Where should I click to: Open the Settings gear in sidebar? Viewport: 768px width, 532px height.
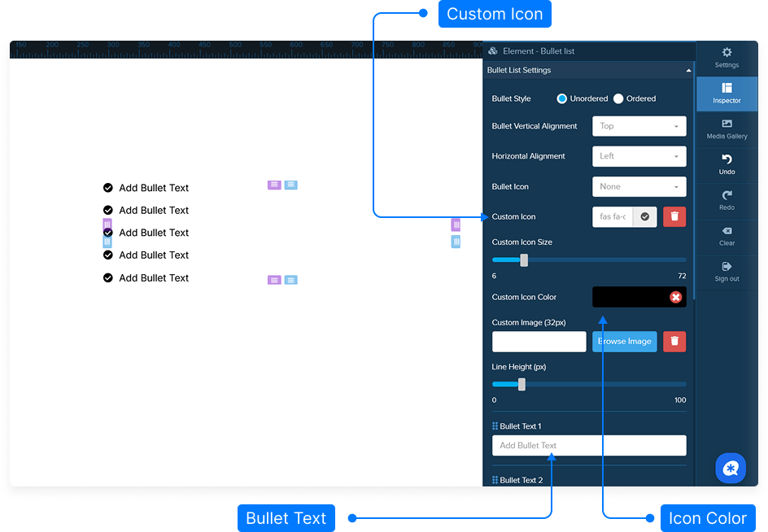tap(727, 53)
